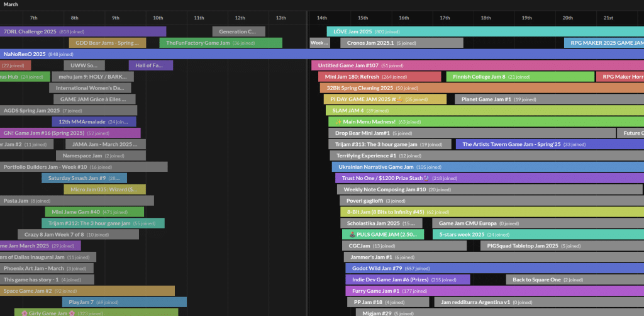Open 8-Bit Jam (8 Bits to Infinity #45)
Image resolution: width=644 pixels, height=316 pixels.
point(492,212)
